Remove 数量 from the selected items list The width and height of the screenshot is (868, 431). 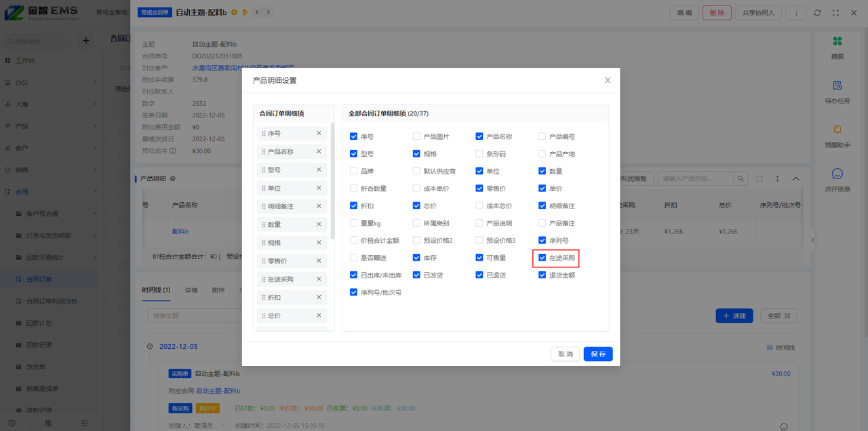click(319, 224)
